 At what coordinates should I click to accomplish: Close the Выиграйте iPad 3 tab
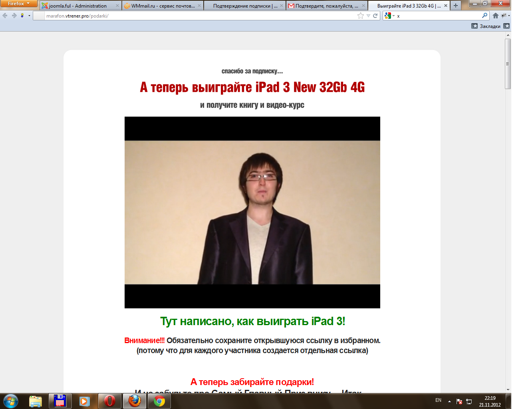tap(445, 6)
